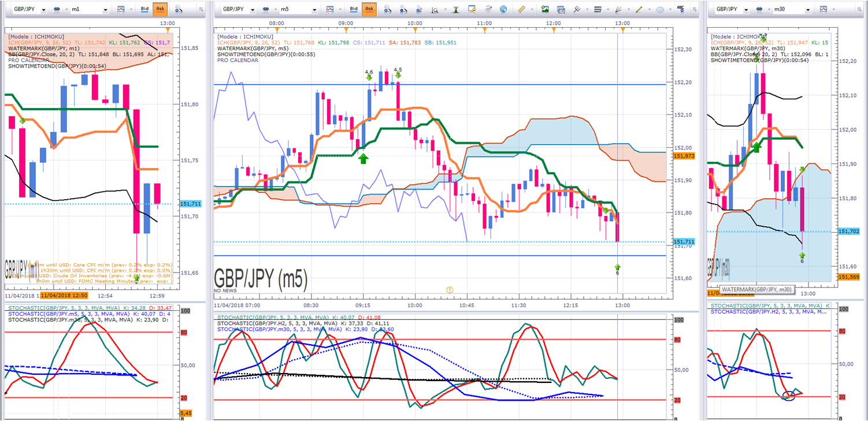Select the ruler measurement tool

[521, 9]
